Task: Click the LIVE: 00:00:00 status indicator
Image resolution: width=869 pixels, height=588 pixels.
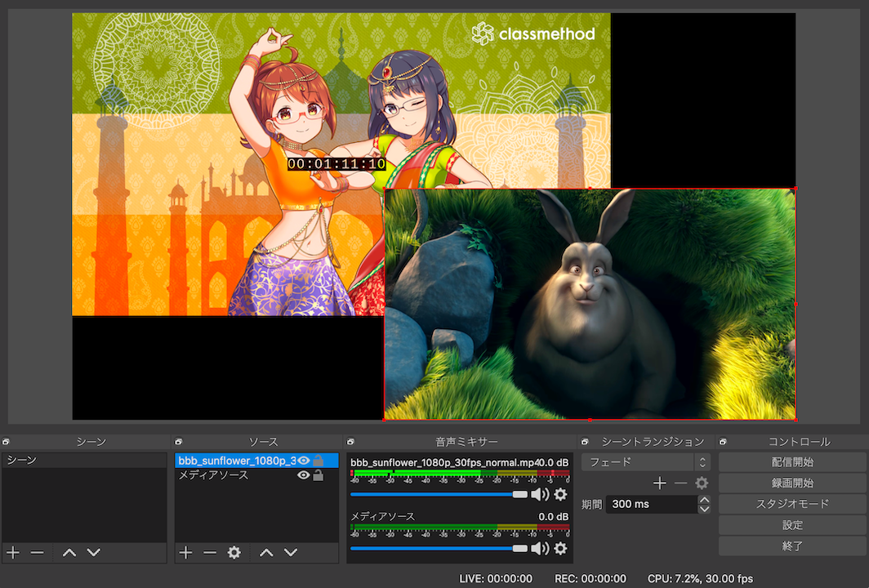Action: pos(496,578)
